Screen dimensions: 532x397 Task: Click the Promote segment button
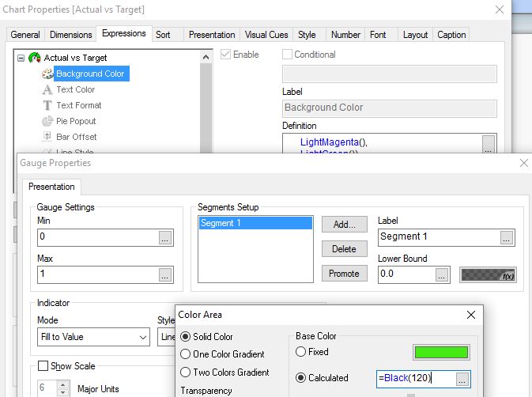coord(345,274)
